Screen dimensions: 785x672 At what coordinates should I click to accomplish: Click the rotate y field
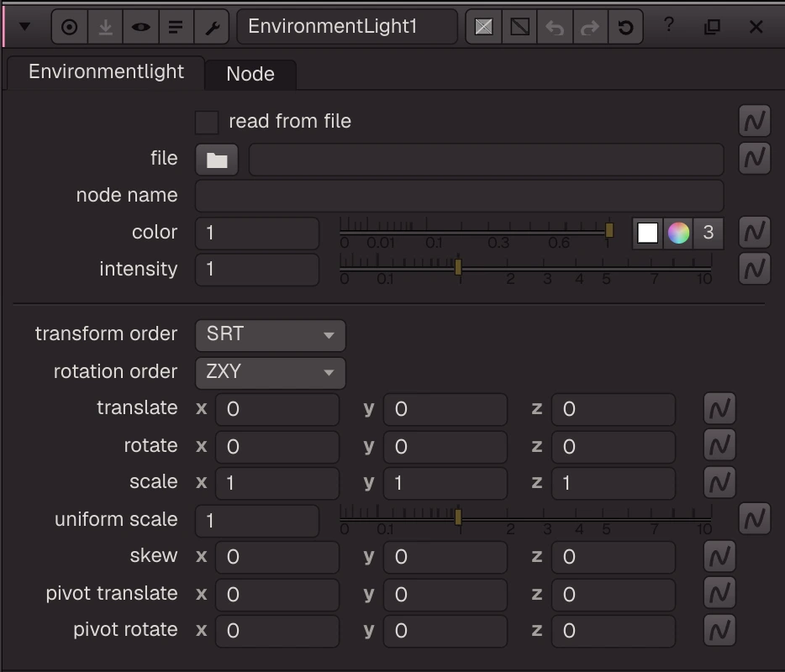coord(445,447)
